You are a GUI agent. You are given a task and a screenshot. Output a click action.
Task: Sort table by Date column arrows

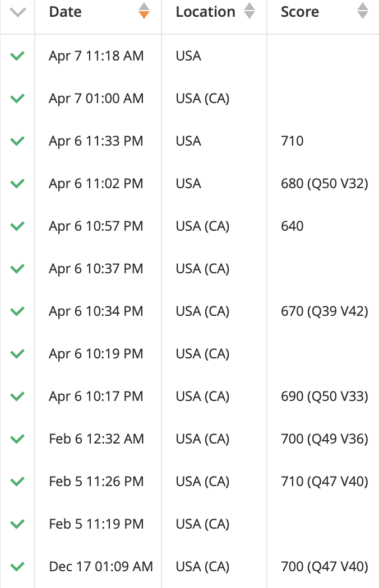tap(144, 11)
